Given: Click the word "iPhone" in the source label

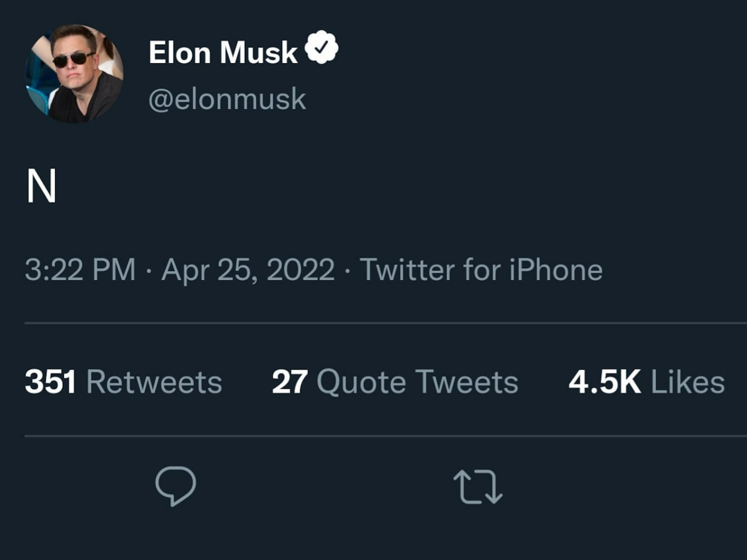Looking at the screenshot, I should pyautogui.click(x=556, y=270).
